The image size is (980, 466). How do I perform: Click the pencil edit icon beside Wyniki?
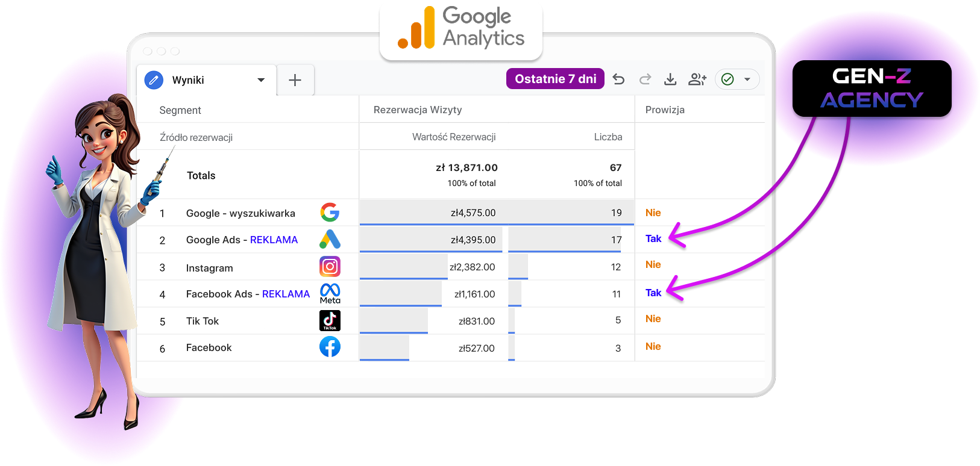coord(154,79)
